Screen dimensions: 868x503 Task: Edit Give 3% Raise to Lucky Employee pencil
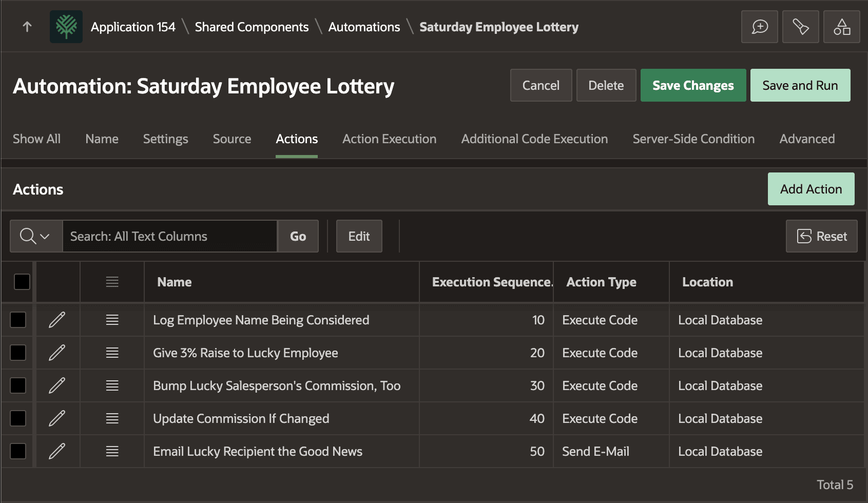[57, 353]
